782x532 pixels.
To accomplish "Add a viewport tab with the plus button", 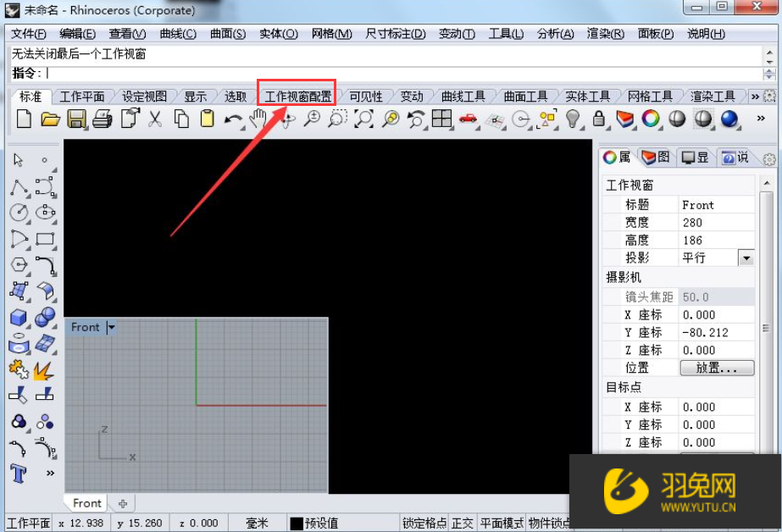I will 123,503.
